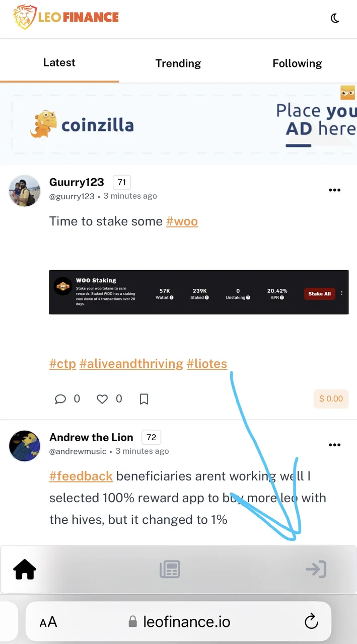Open the #woo hashtag link
This screenshot has width=357, height=644.
pyautogui.click(x=182, y=221)
